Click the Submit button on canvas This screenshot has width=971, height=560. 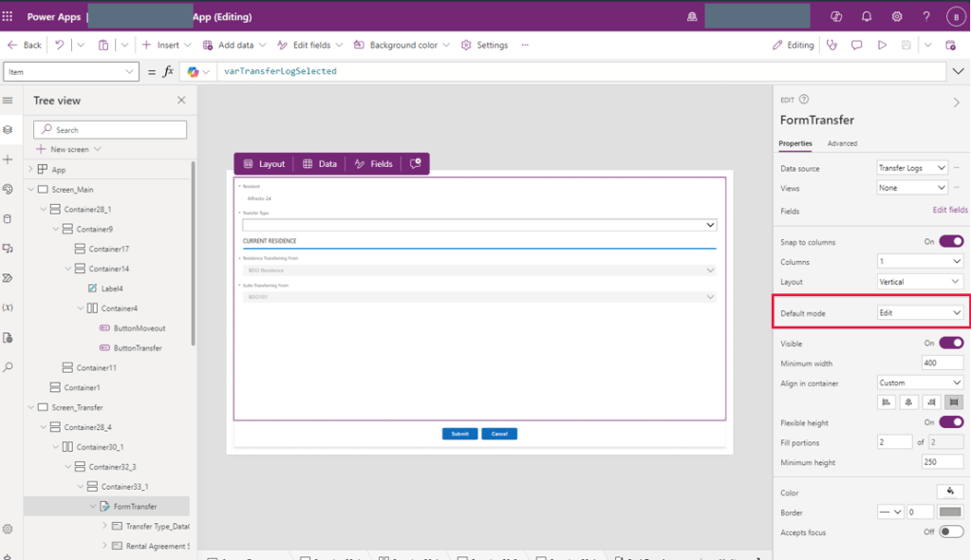point(459,434)
